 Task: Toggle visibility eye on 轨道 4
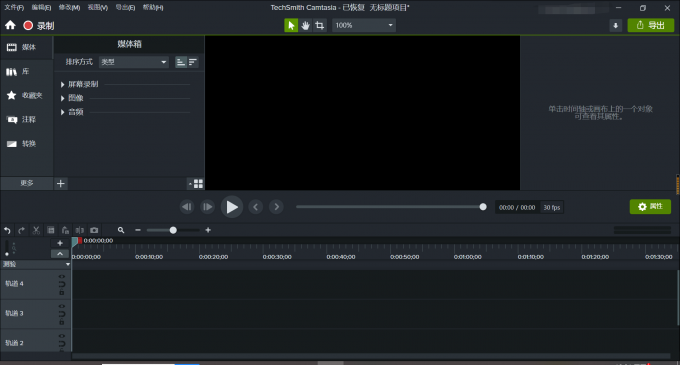coord(62,277)
